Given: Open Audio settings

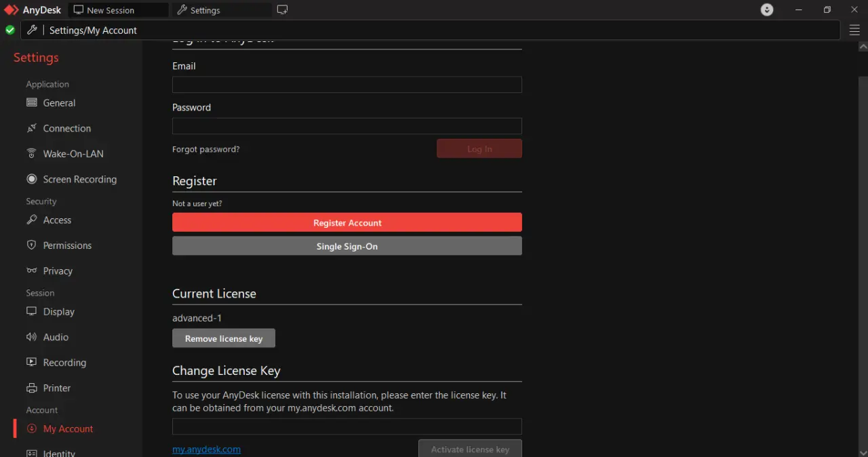Looking at the screenshot, I should (56, 337).
